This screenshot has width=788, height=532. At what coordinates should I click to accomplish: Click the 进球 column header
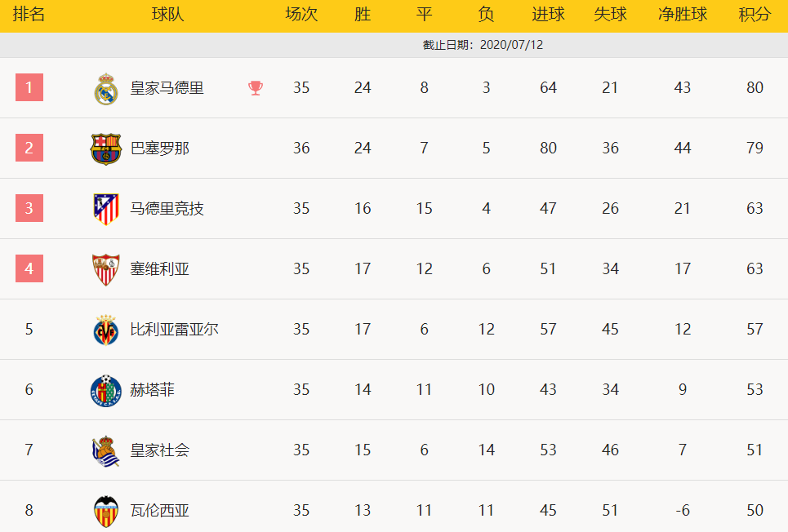548,14
